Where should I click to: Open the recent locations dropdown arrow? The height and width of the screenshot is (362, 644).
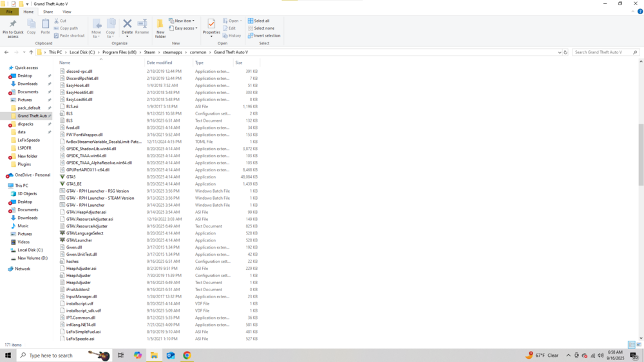(x=24, y=52)
